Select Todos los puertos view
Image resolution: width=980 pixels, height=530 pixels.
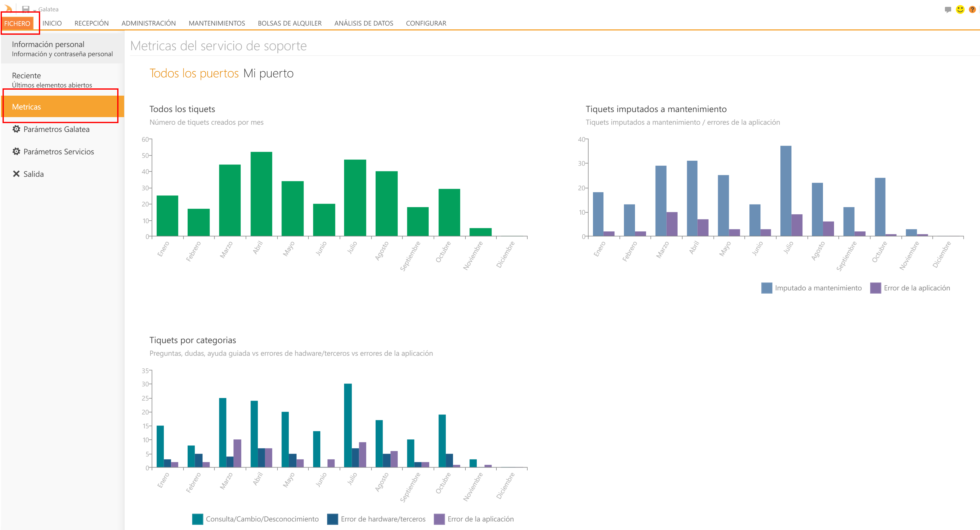[194, 73]
